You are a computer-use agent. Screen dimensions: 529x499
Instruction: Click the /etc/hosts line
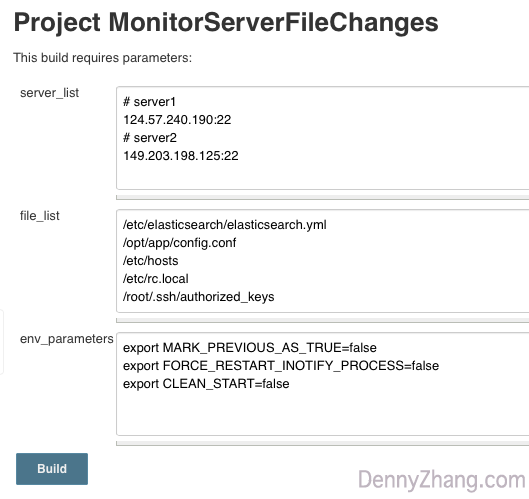(x=150, y=261)
